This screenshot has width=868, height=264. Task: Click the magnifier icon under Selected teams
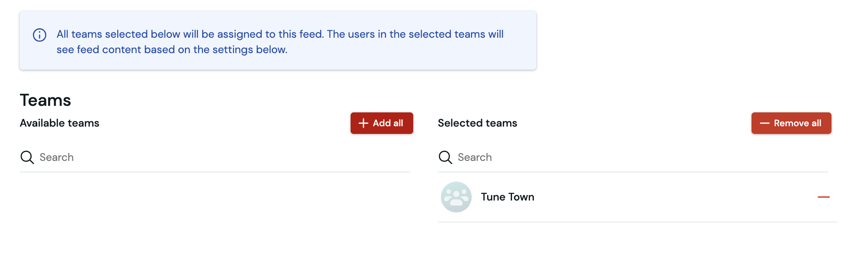click(446, 157)
